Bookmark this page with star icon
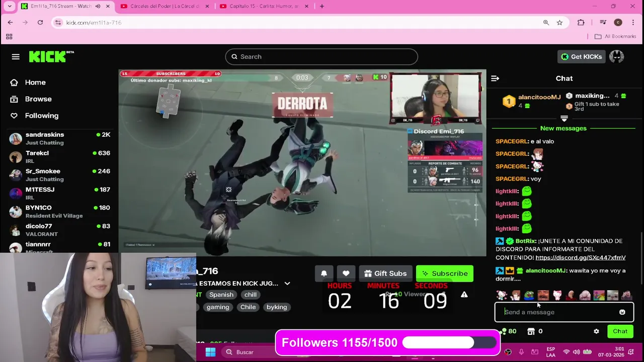Viewport: 644px width, 362px height. click(x=559, y=23)
